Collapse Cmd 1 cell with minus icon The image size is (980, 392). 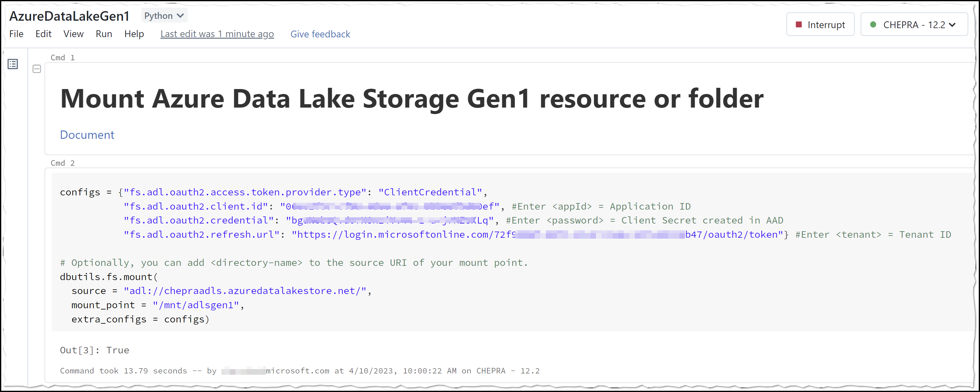tap(36, 69)
